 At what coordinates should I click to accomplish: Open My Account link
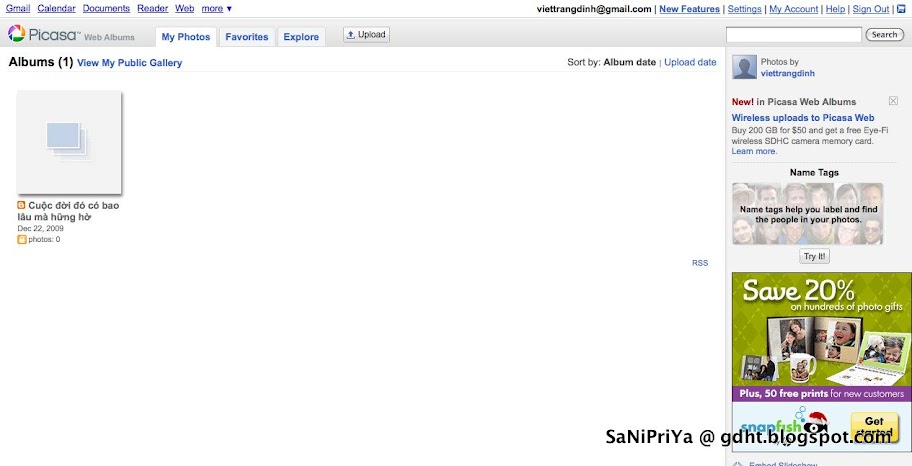793,9
